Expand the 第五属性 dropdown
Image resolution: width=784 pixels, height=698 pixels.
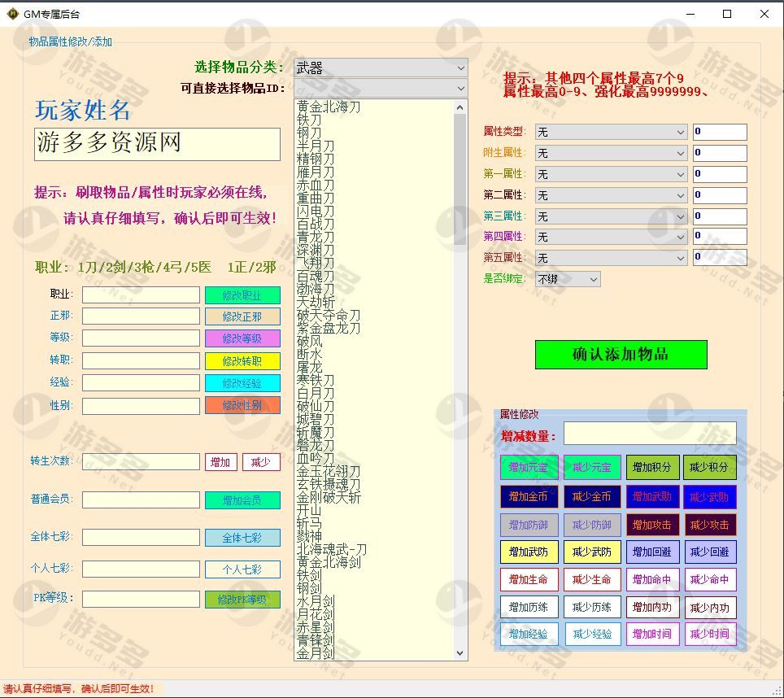pyautogui.click(x=611, y=258)
